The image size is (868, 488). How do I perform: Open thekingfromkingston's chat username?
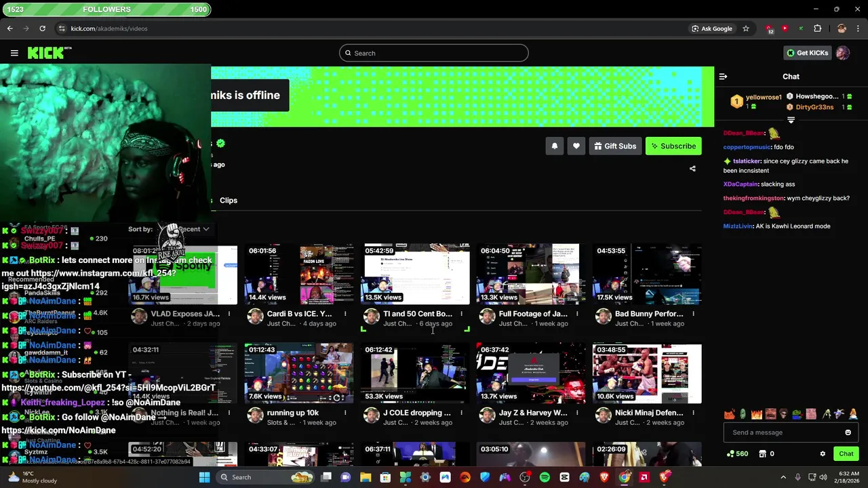click(754, 199)
